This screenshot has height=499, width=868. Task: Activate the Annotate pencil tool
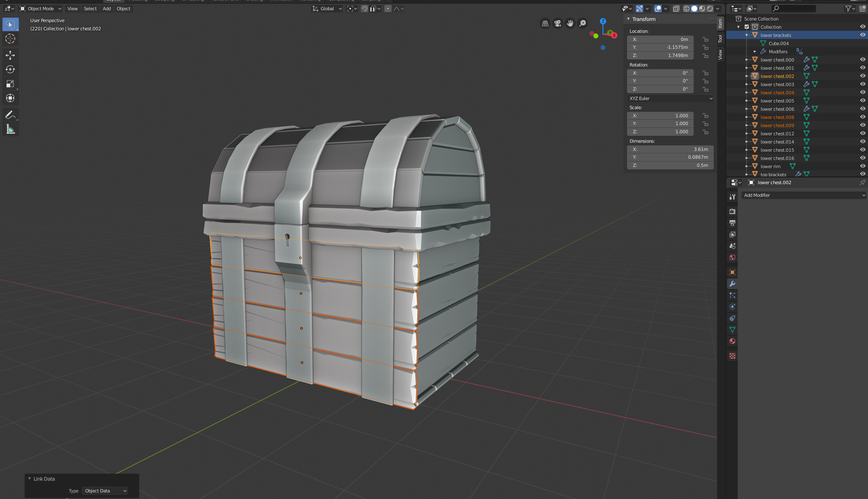click(x=10, y=115)
